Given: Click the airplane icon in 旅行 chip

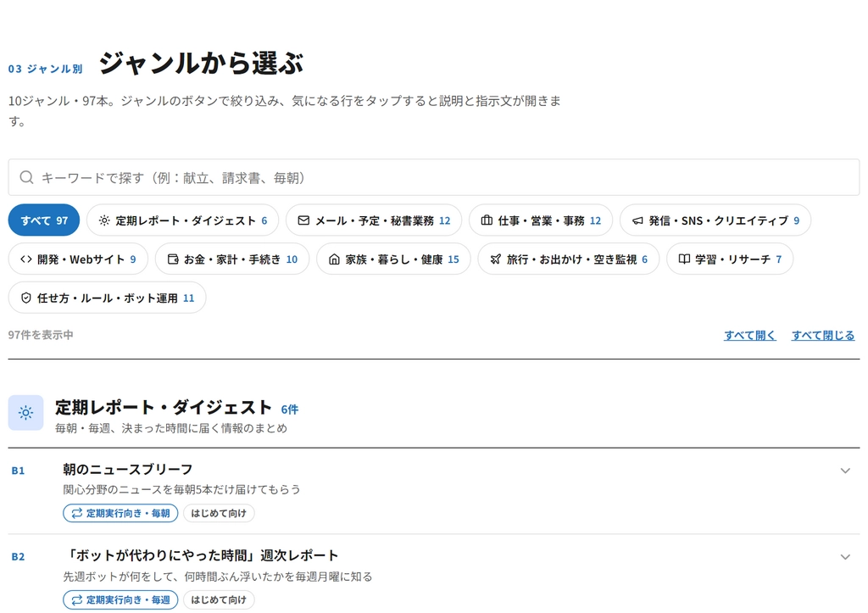Looking at the screenshot, I should click(x=495, y=259).
